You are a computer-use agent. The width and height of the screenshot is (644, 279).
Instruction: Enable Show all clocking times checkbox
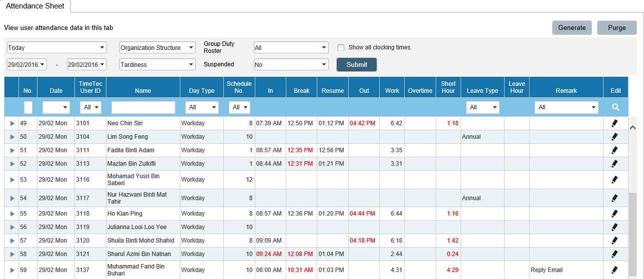coord(341,47)
